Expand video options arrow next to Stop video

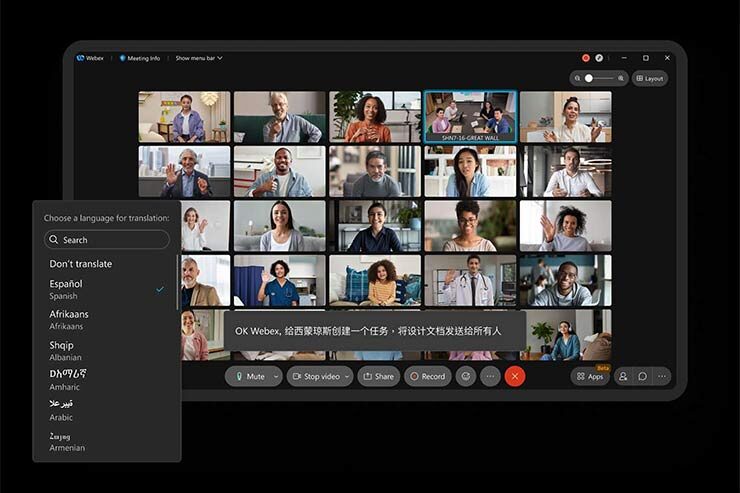347,376
